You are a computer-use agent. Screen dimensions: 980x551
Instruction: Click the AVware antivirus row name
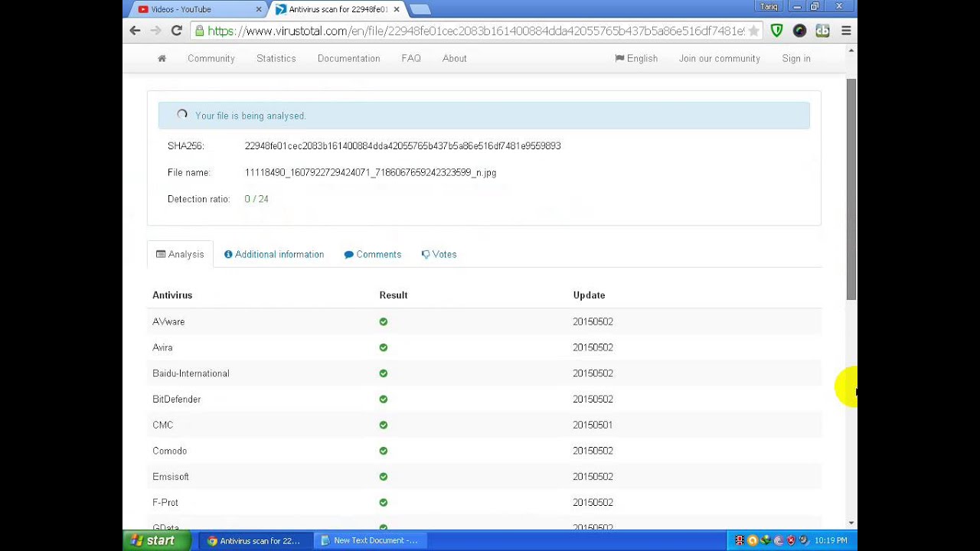(168, 321)
